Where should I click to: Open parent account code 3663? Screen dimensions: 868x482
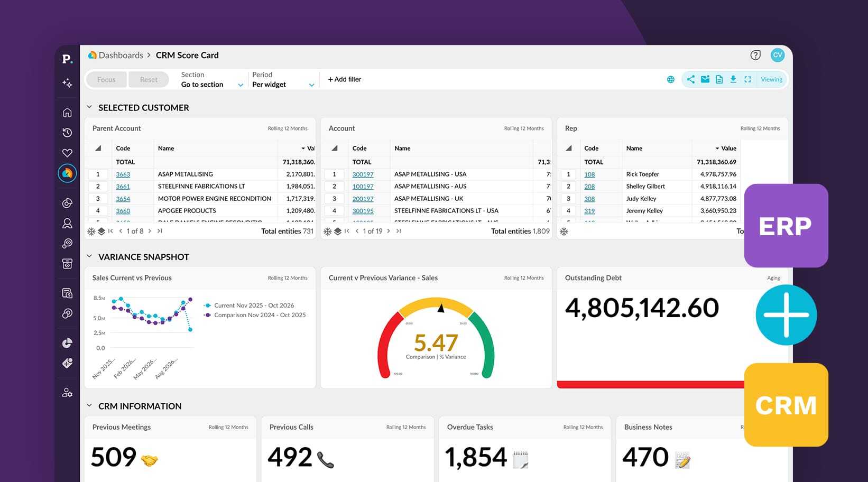tap(123, 174)
